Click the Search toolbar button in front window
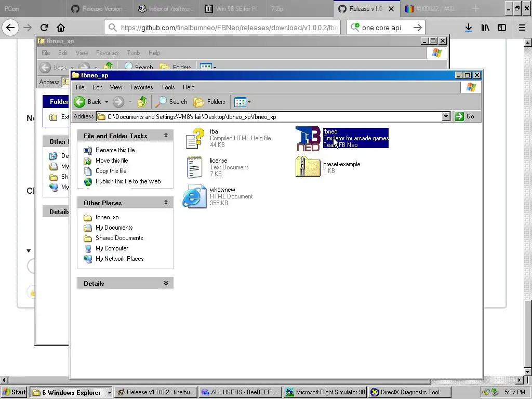This screenshot has height=399, width=532. click(171, 102)
